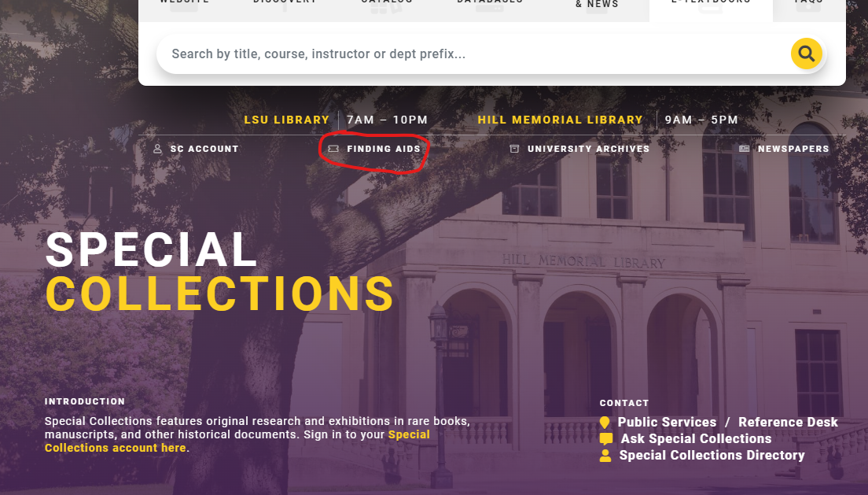The height and width of the screenshot is (495, 868).
Task: Click the newspaper icon beside Newspapers
Action: [x=744, y=149]
